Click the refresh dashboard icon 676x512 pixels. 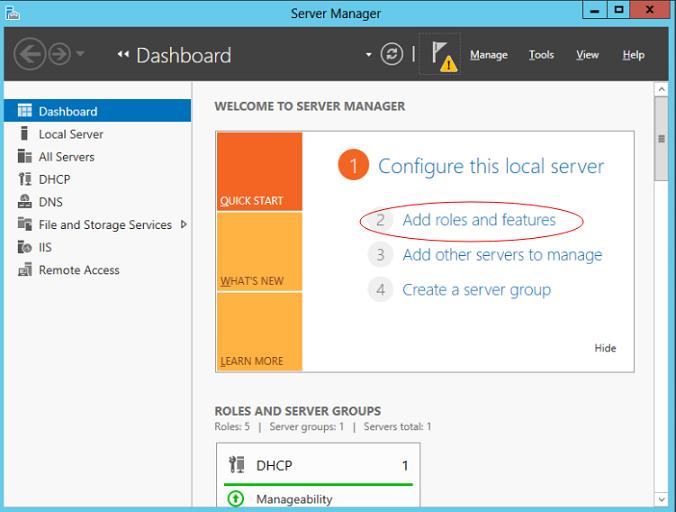click(392, 55)
